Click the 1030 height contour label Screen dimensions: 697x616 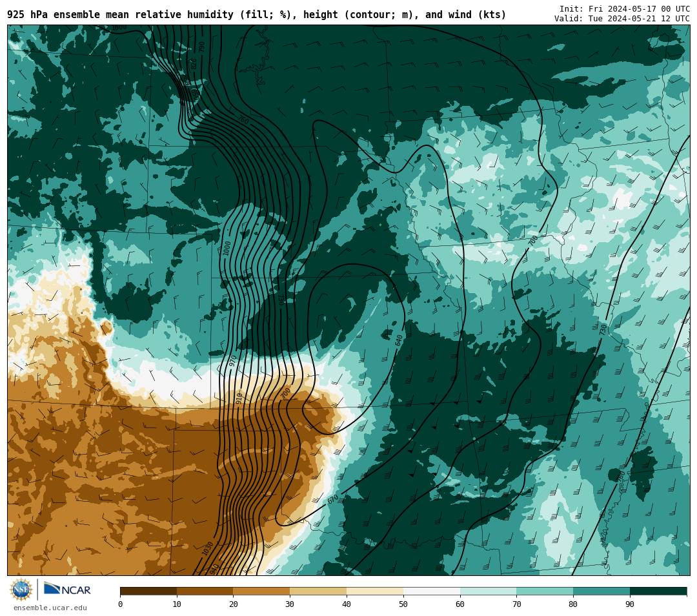pos(208,548)
